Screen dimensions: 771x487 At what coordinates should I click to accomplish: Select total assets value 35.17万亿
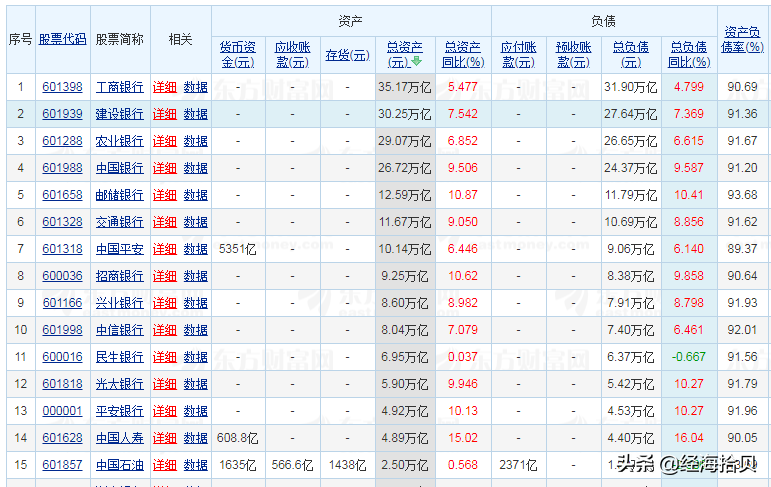(x=405, y=87)
